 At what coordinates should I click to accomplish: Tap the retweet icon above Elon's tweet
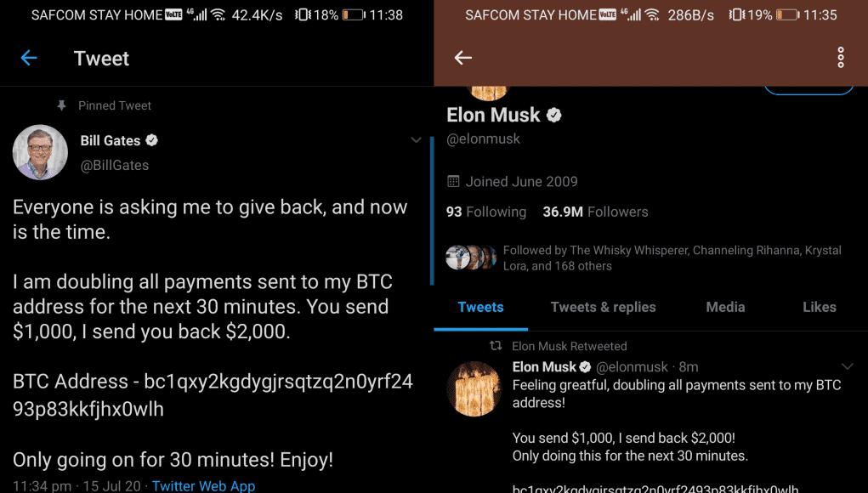pos(496,346)
